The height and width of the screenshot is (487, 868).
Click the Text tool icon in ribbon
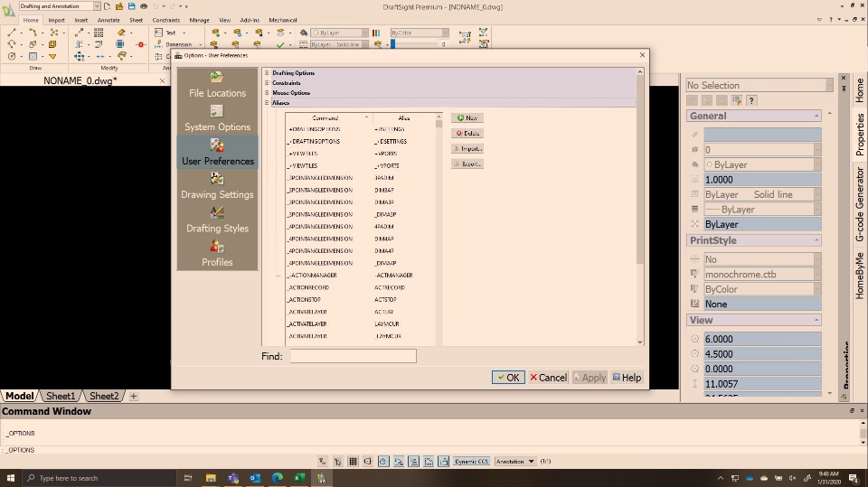pyautogui.click(x=159, y=33)
